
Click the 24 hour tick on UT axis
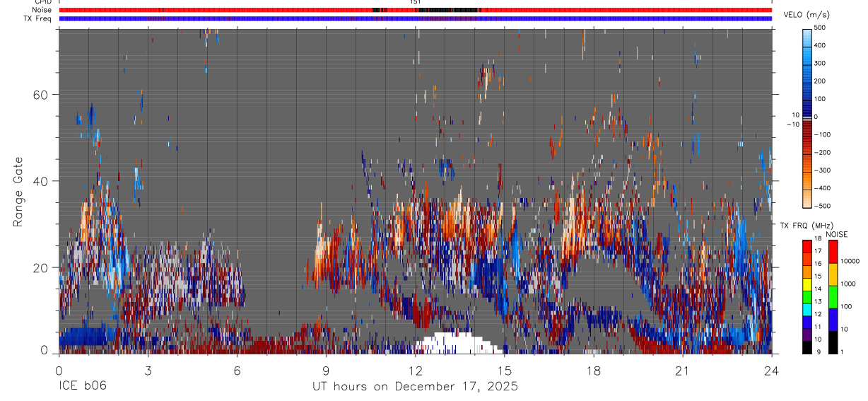click(x=771, y=370)
